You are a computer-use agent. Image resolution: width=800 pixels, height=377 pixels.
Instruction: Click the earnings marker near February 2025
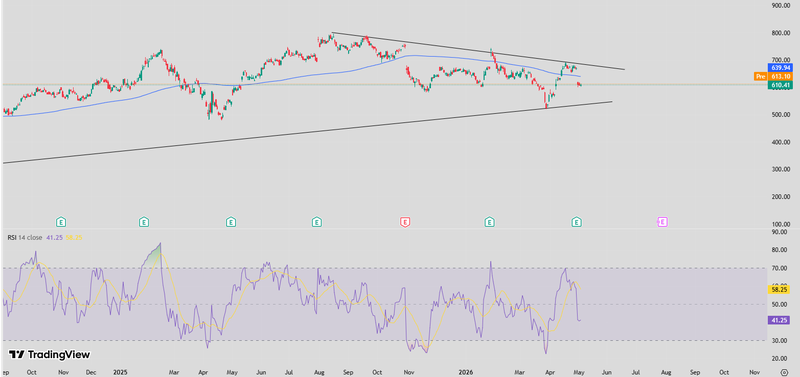point(144,222)
